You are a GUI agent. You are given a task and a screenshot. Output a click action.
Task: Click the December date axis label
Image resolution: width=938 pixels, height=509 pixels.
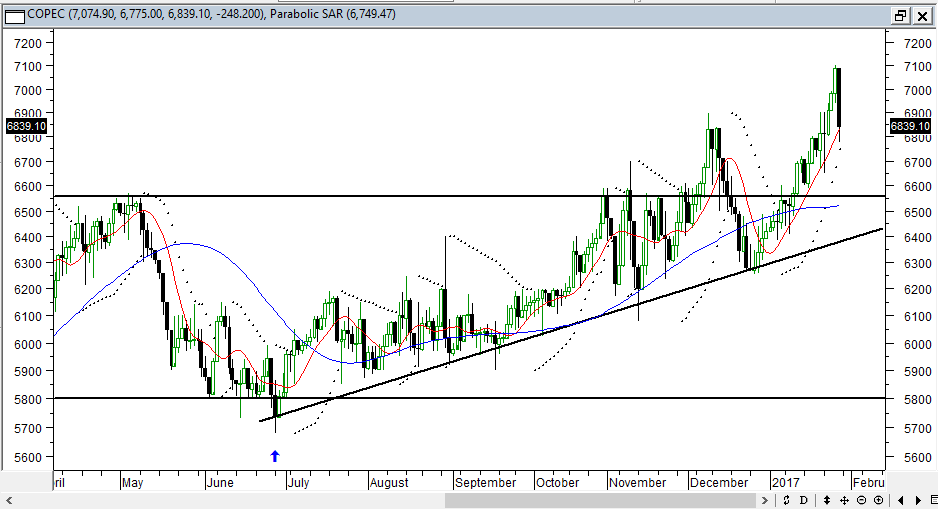[x=718, y=482]
